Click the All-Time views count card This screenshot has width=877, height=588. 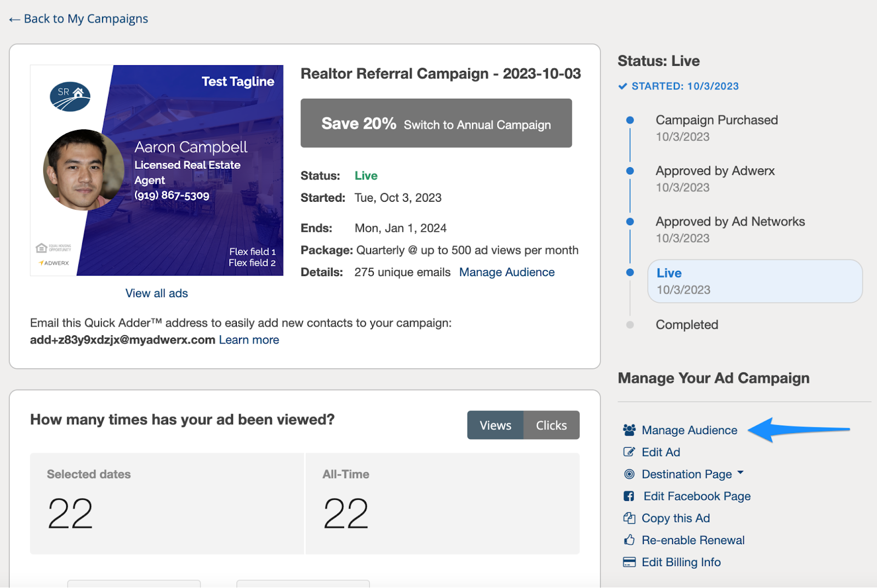point(442,504)
